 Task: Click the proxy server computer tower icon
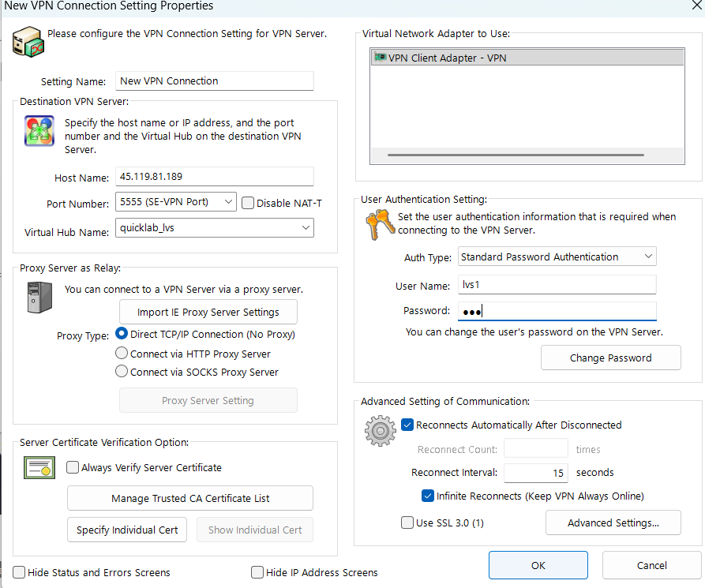[x=39, y=297]
